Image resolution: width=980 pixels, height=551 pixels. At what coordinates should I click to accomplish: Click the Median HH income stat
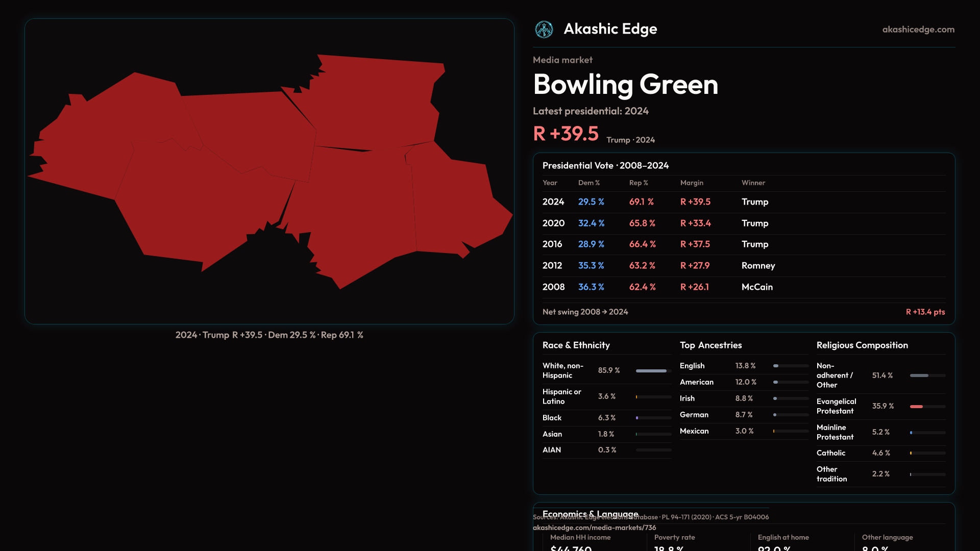(580, 538)
